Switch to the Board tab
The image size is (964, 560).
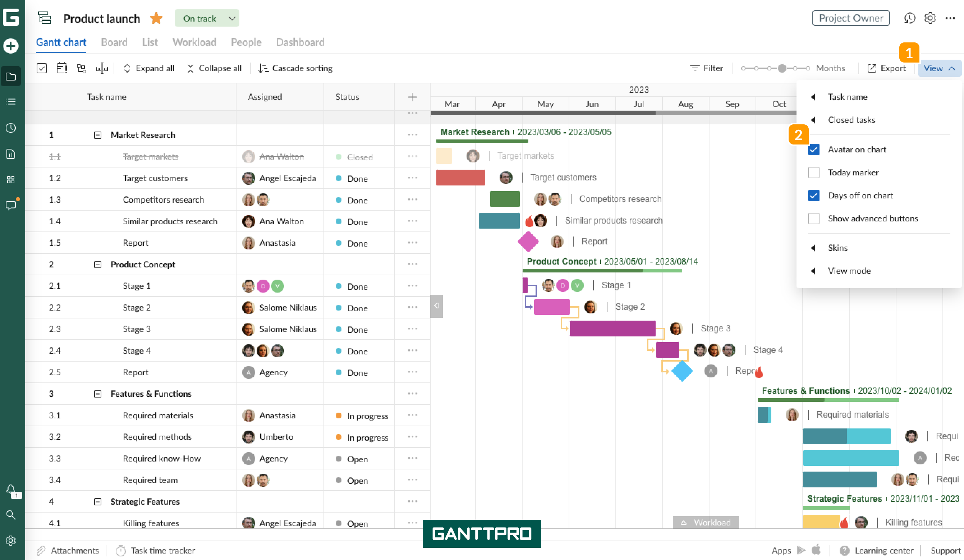[x=114, y=42]
